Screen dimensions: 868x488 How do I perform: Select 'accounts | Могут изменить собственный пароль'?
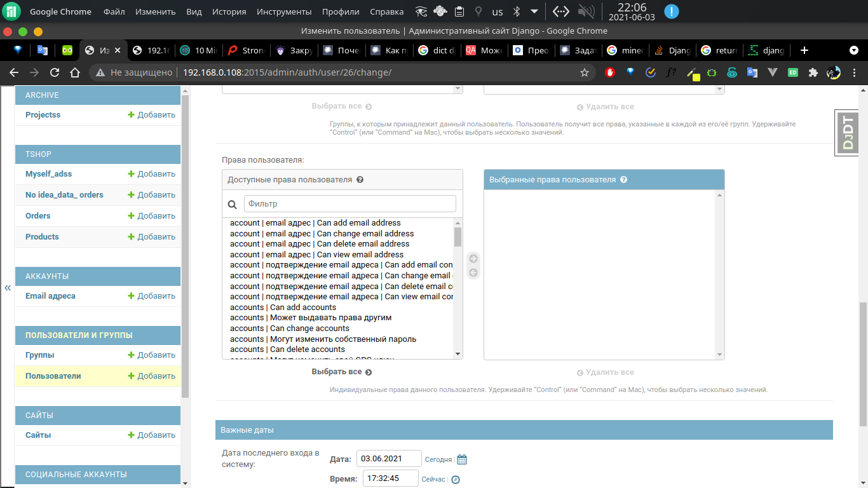tap(323, 339)
